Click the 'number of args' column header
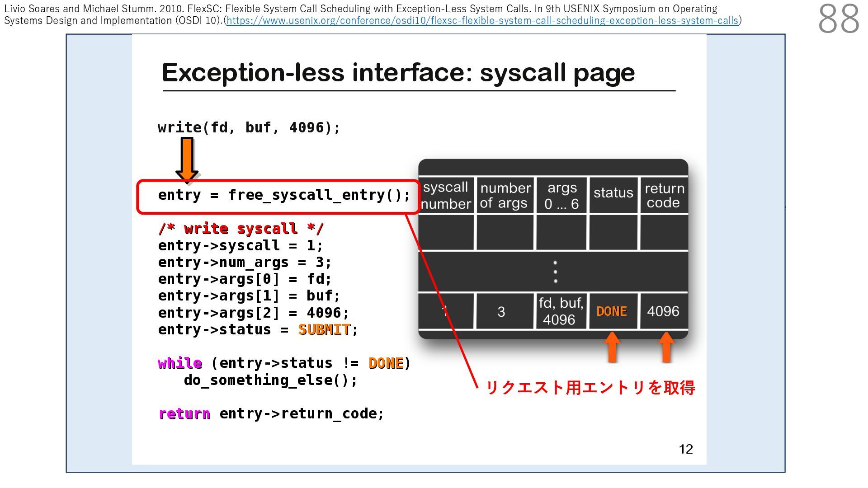Viewport: 868px width, 488px height. (505, 195)
